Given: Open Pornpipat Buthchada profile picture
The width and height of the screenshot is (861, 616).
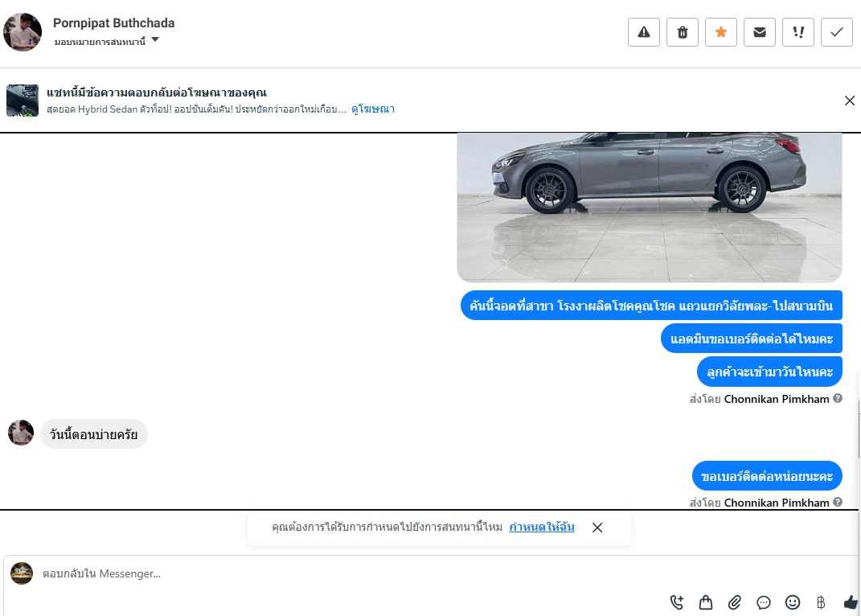Looking at the screenshot, I should point(23,32).
